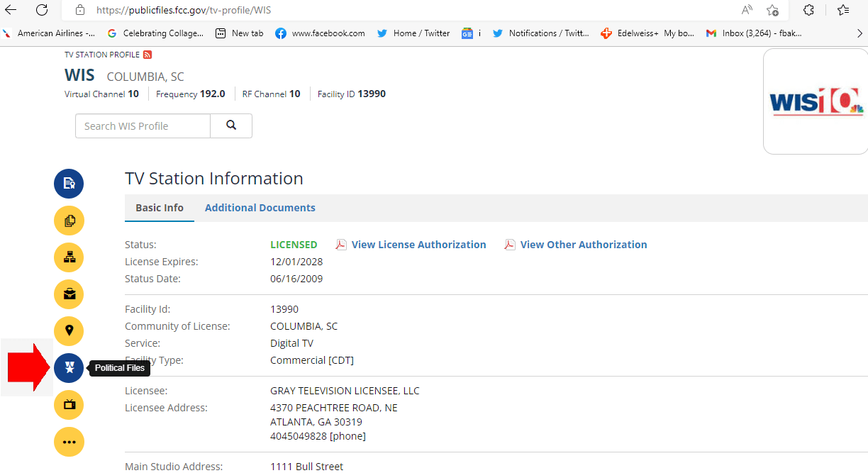Expand the bookmarks bar overflow chevron
Screen dimensions: 868x473
(x=860, y=33)
